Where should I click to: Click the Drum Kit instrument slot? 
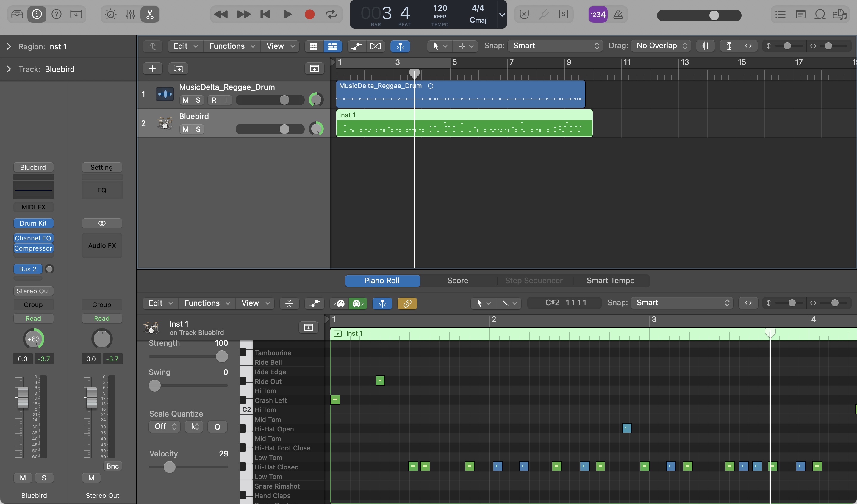click(33, 223)
